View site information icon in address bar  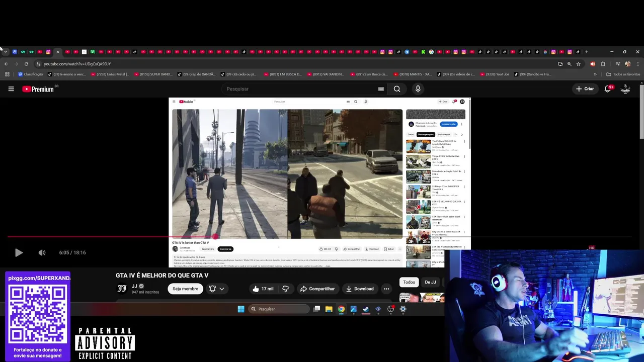tap(38, 64)
